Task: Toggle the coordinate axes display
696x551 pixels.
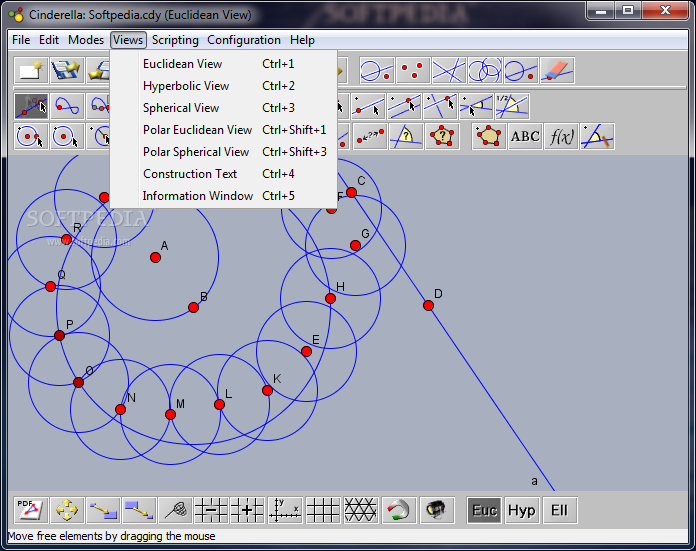Action: [286, 510]
